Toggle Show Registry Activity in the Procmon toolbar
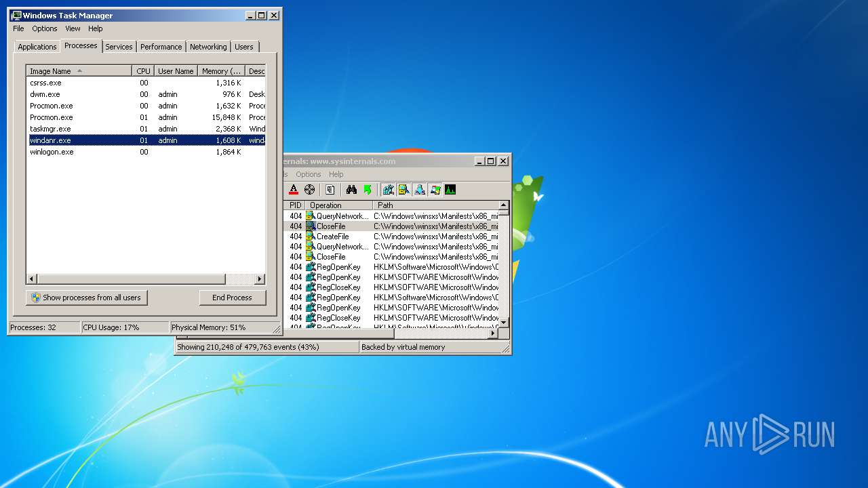This screenshot has height=488, width=868. click(388, 190)
